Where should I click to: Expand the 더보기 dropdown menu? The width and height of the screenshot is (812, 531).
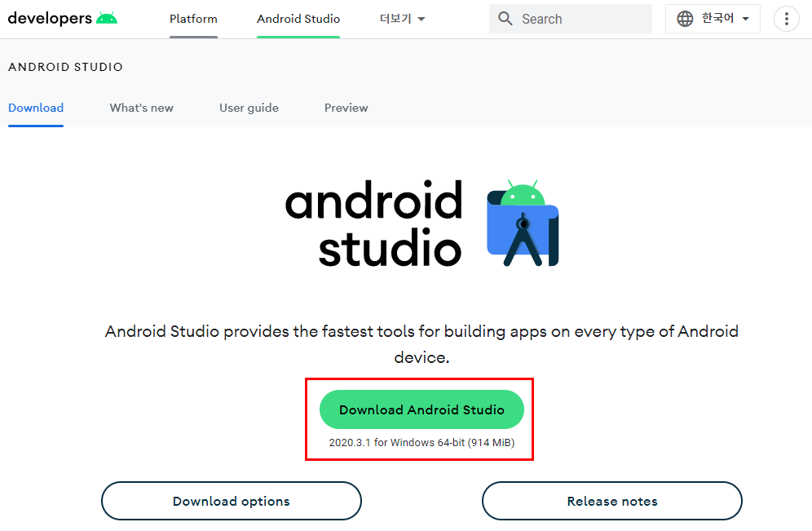pos(402,19)
